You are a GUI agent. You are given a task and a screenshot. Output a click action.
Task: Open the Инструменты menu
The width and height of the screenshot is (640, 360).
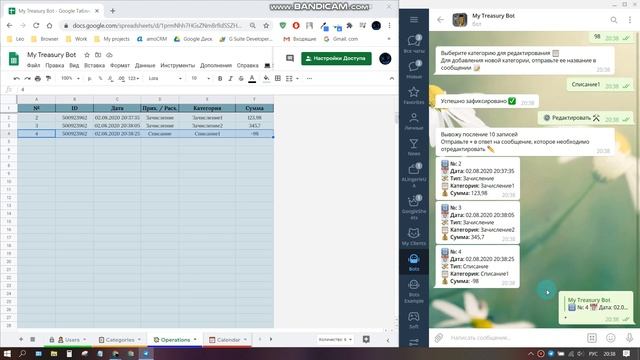coord(178,65)
